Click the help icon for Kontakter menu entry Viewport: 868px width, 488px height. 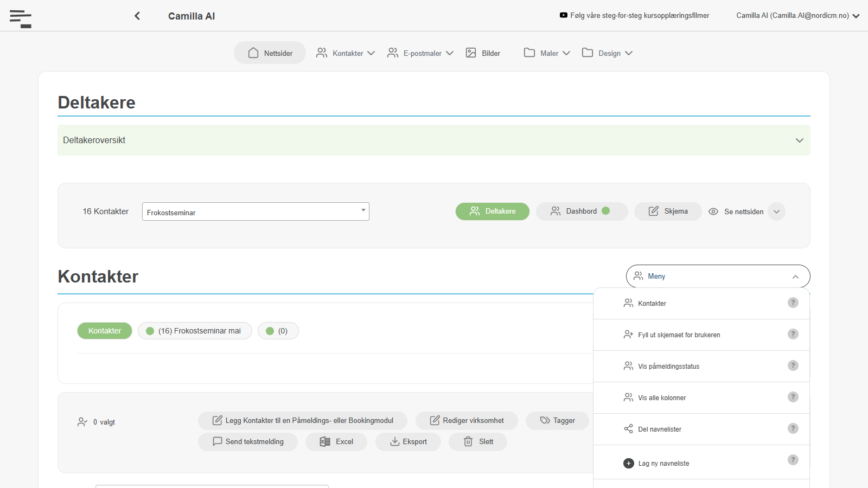793,303
